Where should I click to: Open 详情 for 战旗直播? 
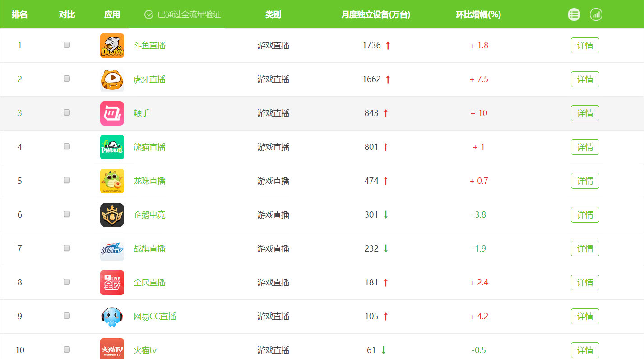(585, 249)
